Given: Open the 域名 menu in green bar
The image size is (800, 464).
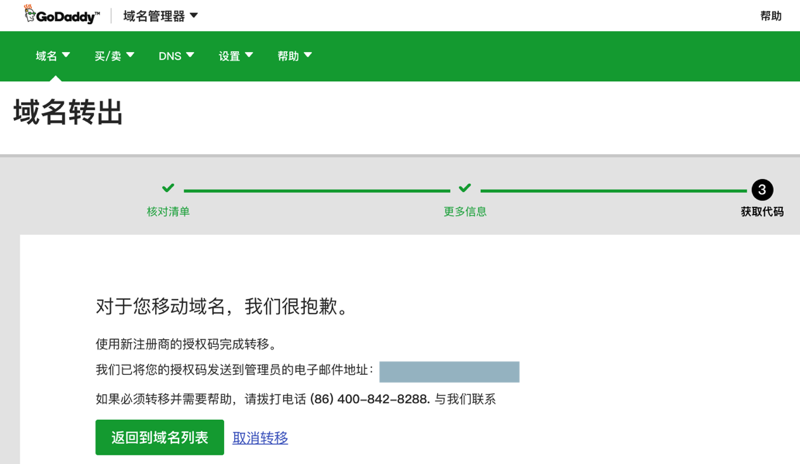Looking at the screenshot, I should 53,56.
